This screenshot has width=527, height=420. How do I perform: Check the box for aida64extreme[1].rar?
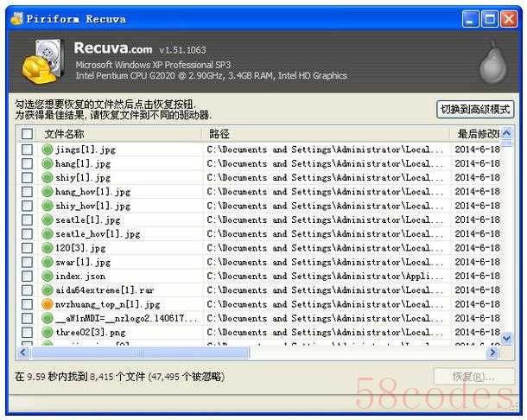pyautogui.click(x=27, y=290)
